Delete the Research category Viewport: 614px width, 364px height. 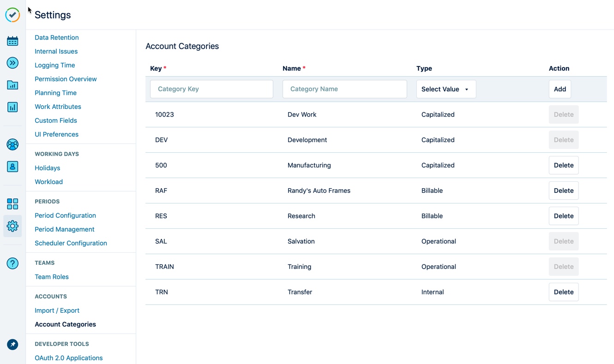pyautogui.click(x=564, y=216)
